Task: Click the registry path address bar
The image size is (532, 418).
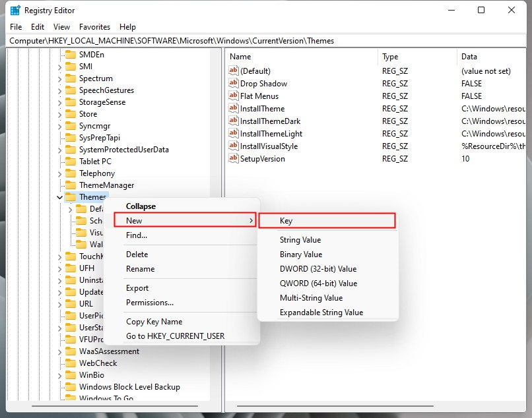Action: (265, 41)
